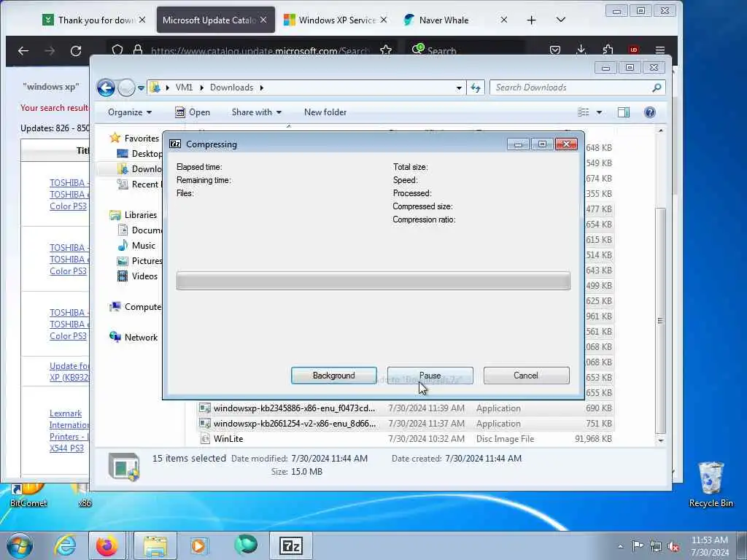Open the Firefox extensions icon

tap(608, 50)
